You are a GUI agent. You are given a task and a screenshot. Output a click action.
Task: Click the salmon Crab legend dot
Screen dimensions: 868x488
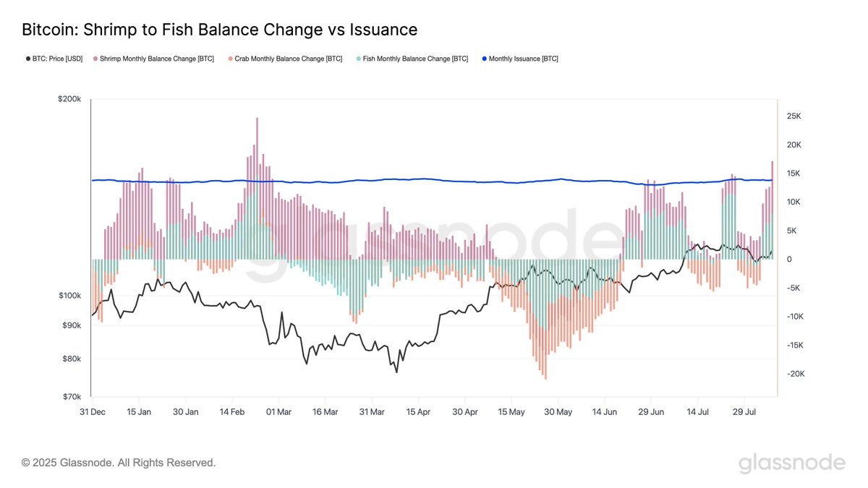[x=230, y=59]
